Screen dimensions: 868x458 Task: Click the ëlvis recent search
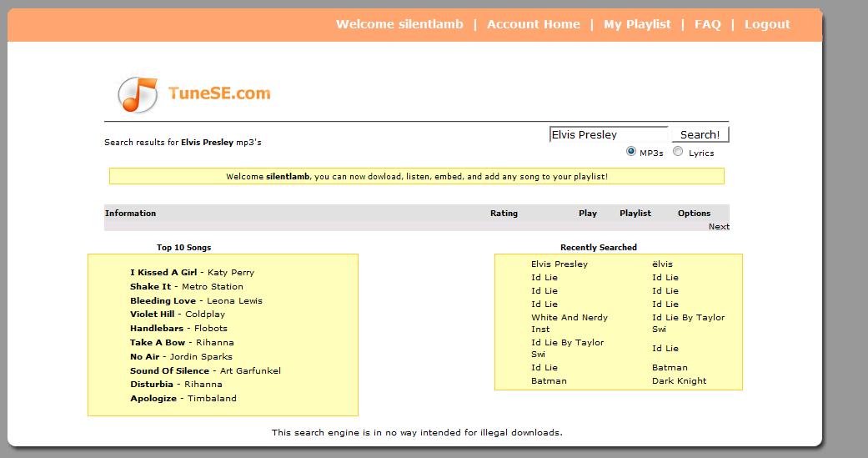click(x=662, y=264)
